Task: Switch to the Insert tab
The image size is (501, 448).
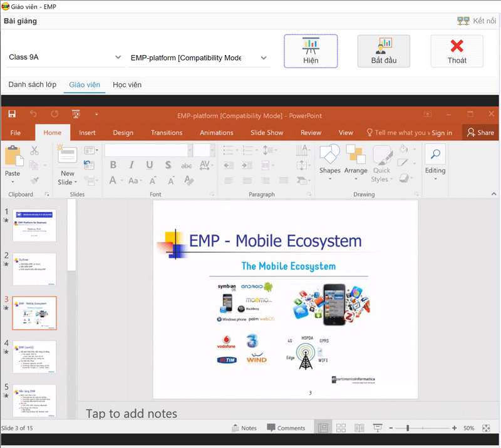Action: (87, 133)
